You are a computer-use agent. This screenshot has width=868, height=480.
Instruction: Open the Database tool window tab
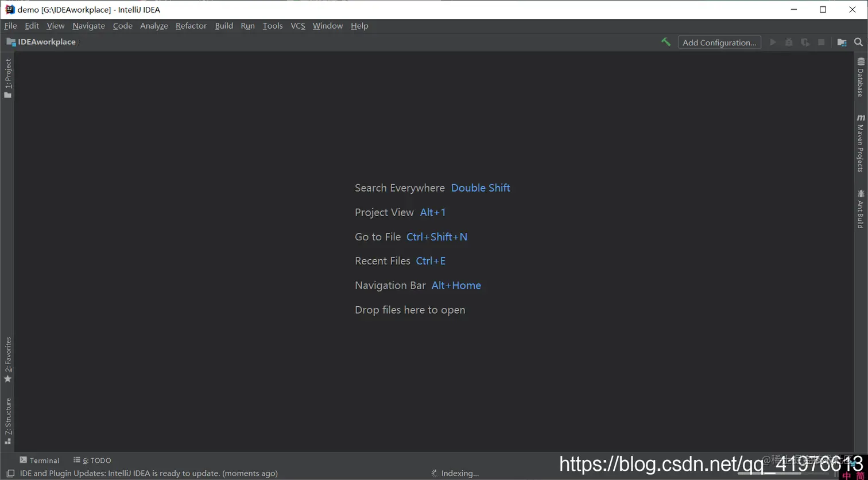(x=861, y=77)
